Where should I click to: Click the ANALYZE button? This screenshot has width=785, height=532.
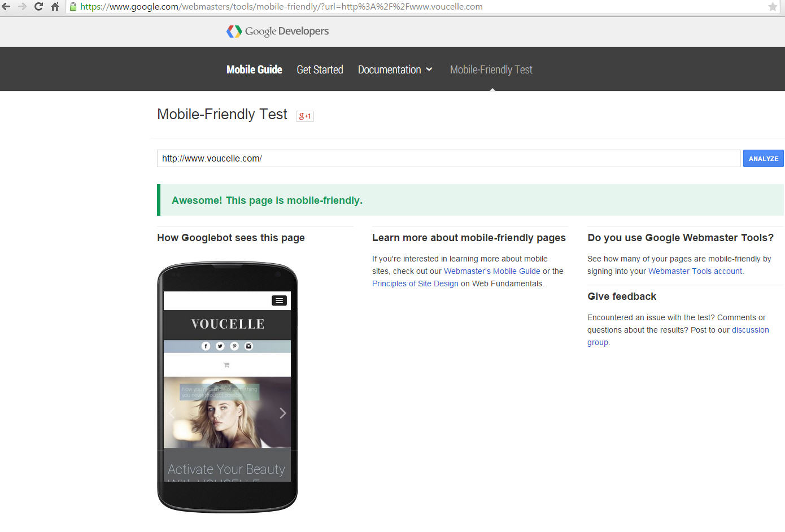[x=764, y=159]
